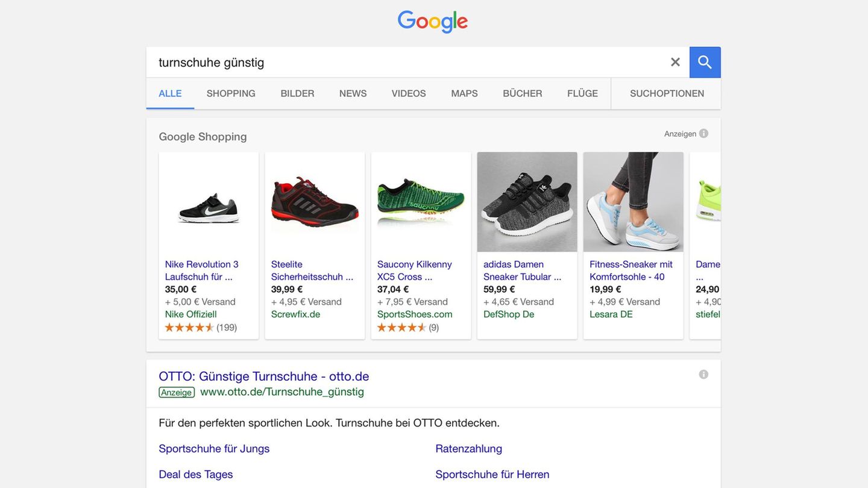Select the Videos tab
868x488 pixels.
click(x=409, y=93)
